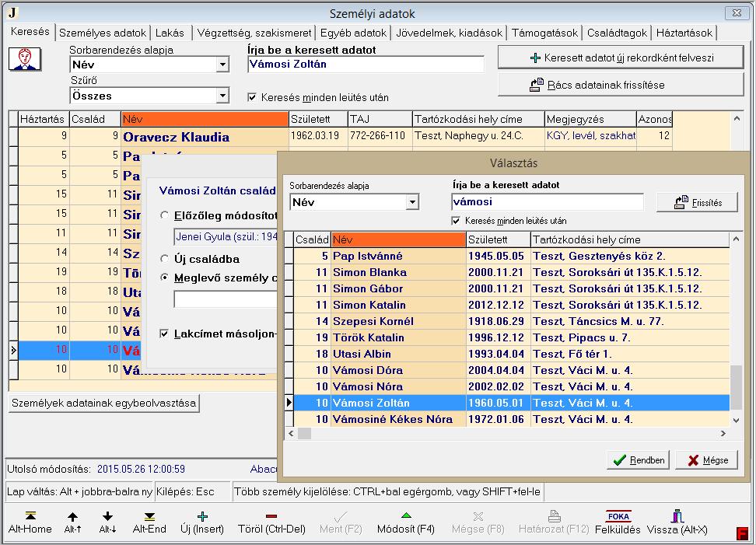Open Végzettség, szakismeret tab

point(254,33)
